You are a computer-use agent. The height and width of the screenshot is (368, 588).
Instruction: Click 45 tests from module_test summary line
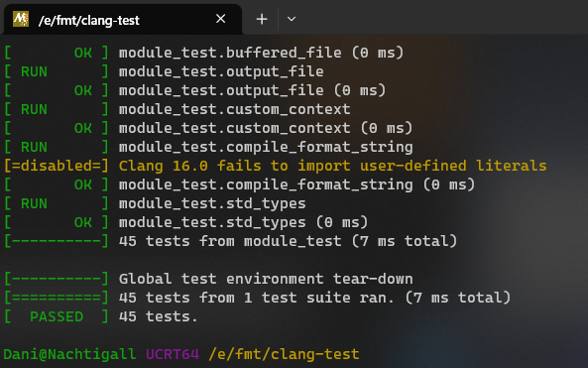(x=288, y=241)
